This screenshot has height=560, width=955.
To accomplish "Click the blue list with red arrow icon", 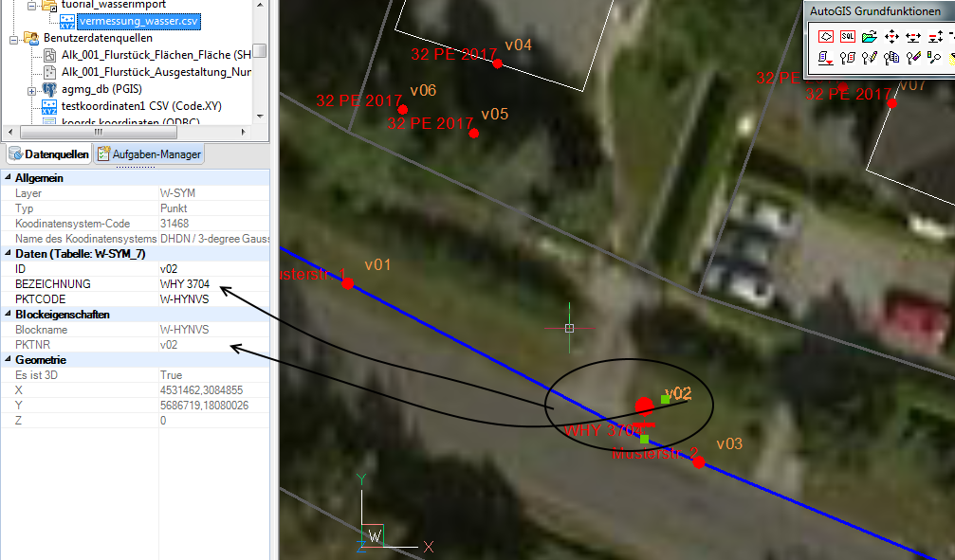I will click(825, 58).
